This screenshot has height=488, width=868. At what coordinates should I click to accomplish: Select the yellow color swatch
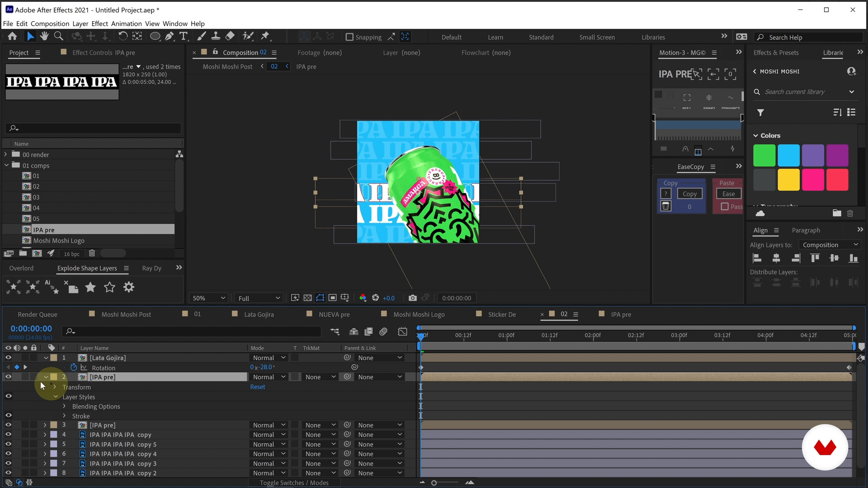point(788,180)
